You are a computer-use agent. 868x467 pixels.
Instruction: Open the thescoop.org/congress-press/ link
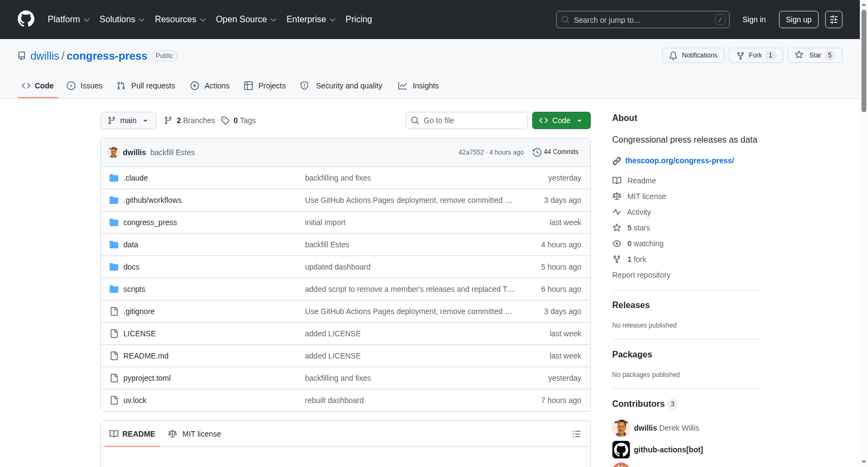(680, 161)
